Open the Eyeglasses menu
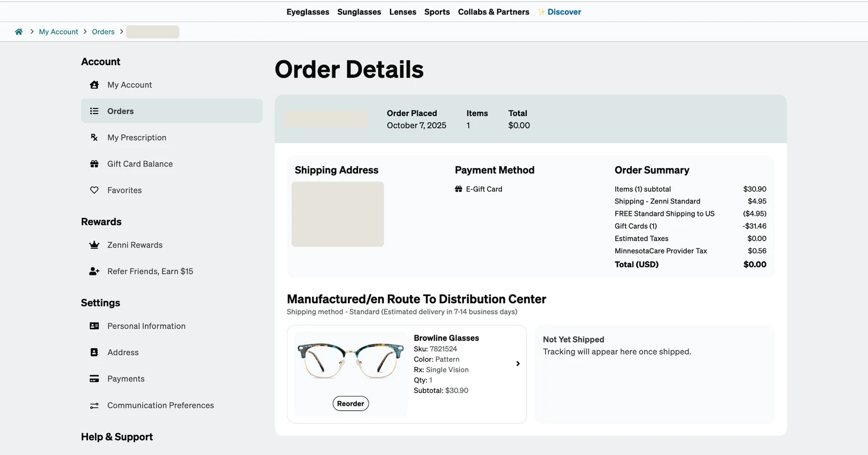This screenshot has width=868, height=455. pos(308,12)
